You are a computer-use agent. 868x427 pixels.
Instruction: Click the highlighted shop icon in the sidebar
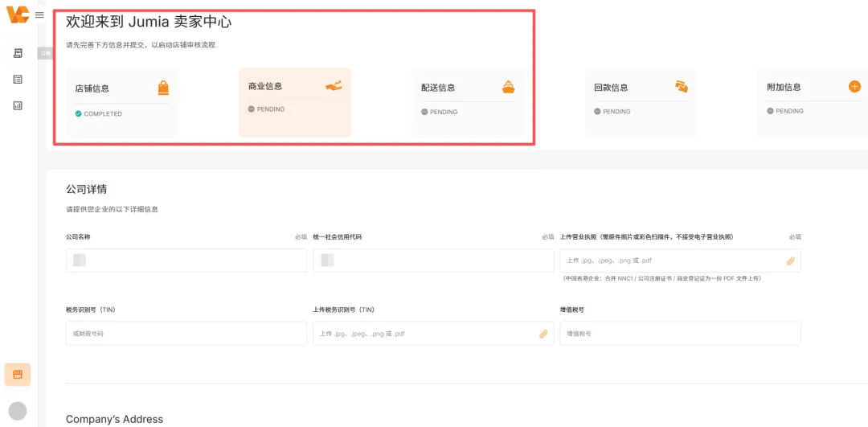tap(18, 375)
